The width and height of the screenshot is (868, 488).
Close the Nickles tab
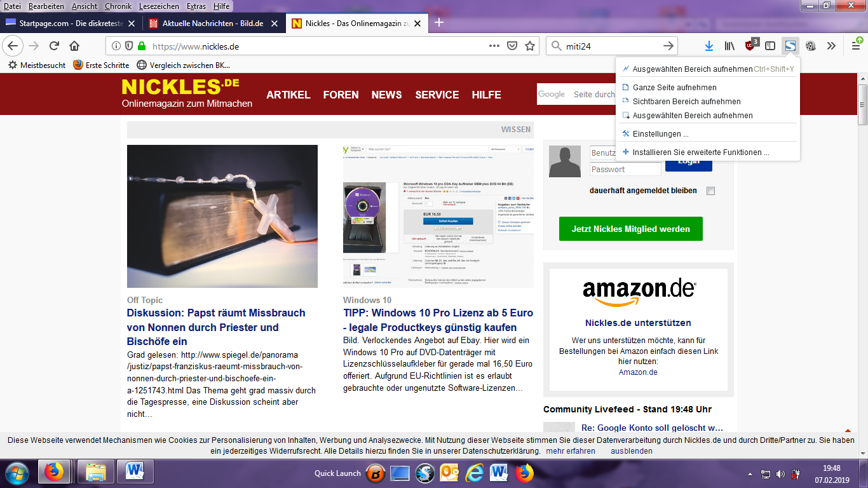tap(417, 24)
